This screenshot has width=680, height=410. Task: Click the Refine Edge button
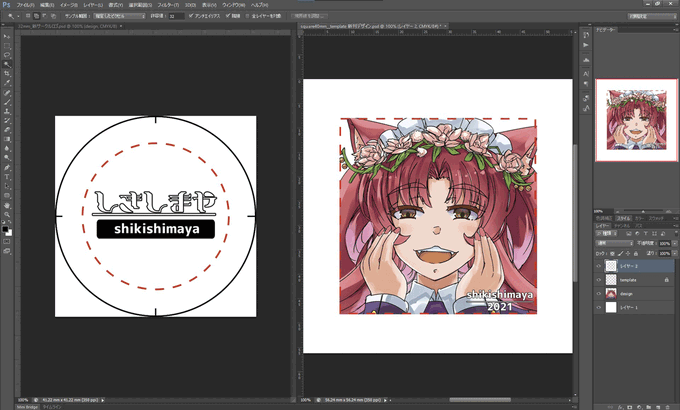tap(309, 16)
